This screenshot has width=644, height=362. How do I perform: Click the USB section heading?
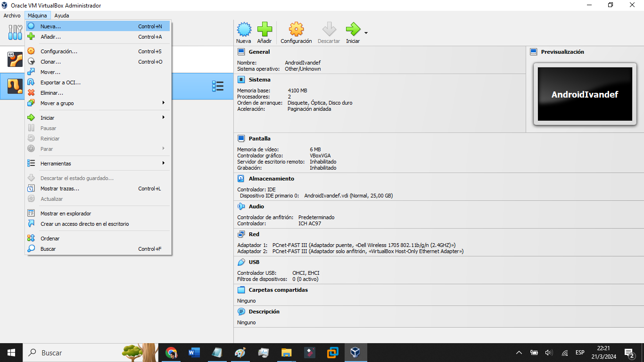click(254, 262)
